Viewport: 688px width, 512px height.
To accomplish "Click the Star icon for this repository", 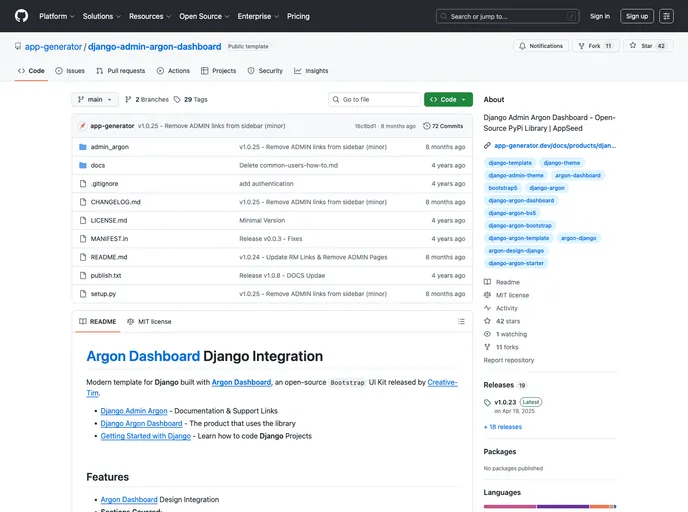I will tap(633, 45).
